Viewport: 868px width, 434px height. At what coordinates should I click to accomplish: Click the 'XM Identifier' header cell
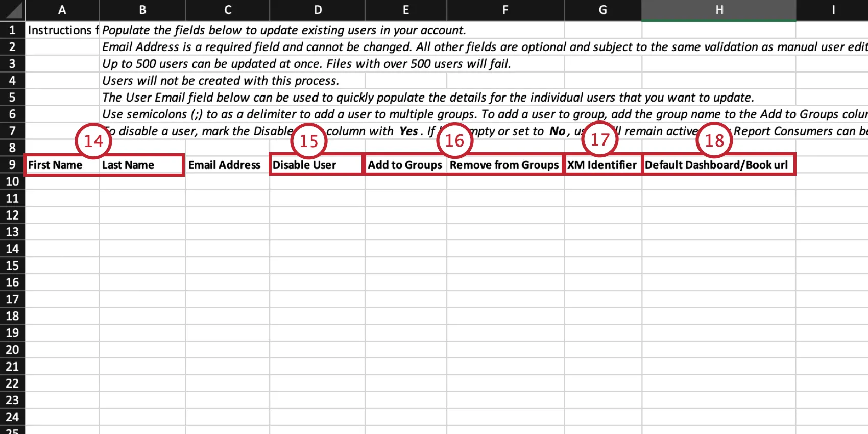[x=603, y=165]
